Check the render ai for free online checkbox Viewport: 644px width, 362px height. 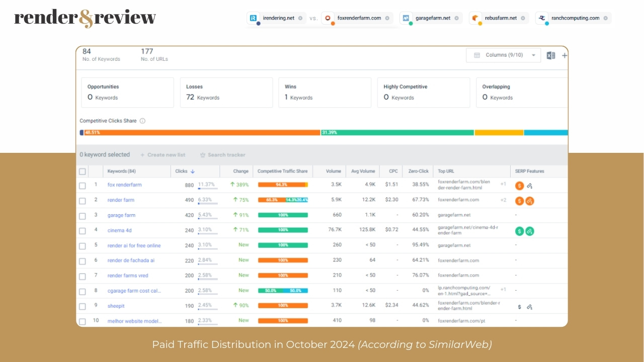(x=83, y=246)
